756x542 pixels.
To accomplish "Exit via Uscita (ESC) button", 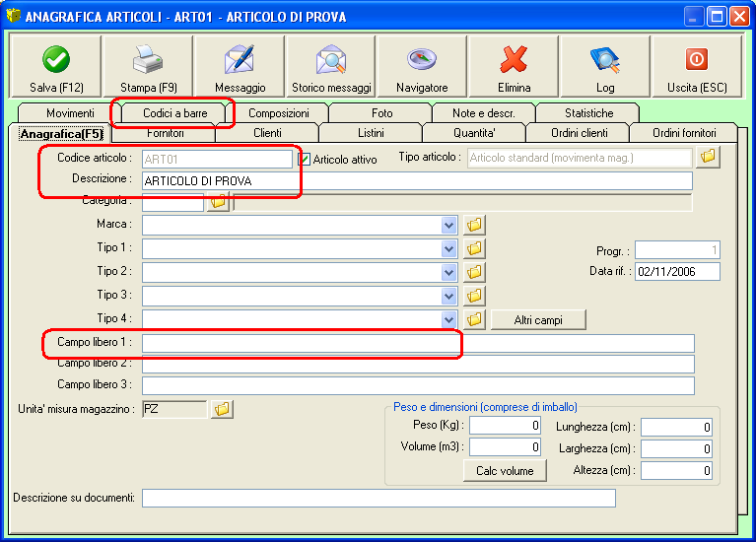I will pyautogui.click(x=697, y=67).
